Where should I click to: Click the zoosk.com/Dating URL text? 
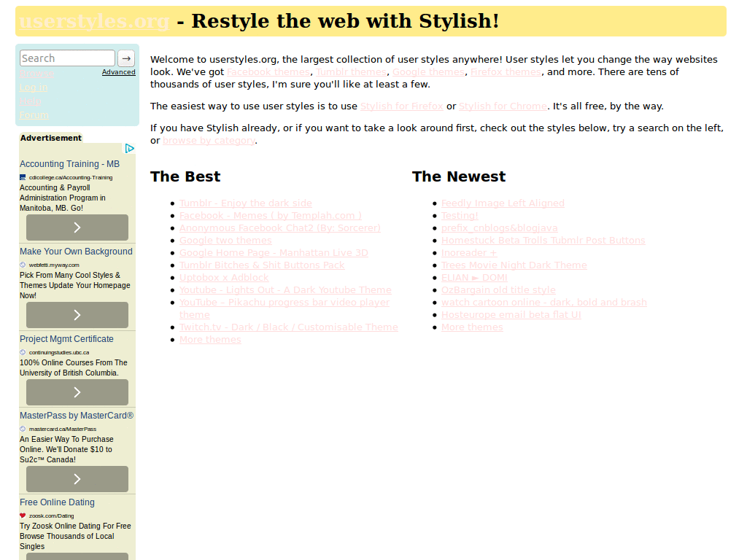tap(52, 516)
